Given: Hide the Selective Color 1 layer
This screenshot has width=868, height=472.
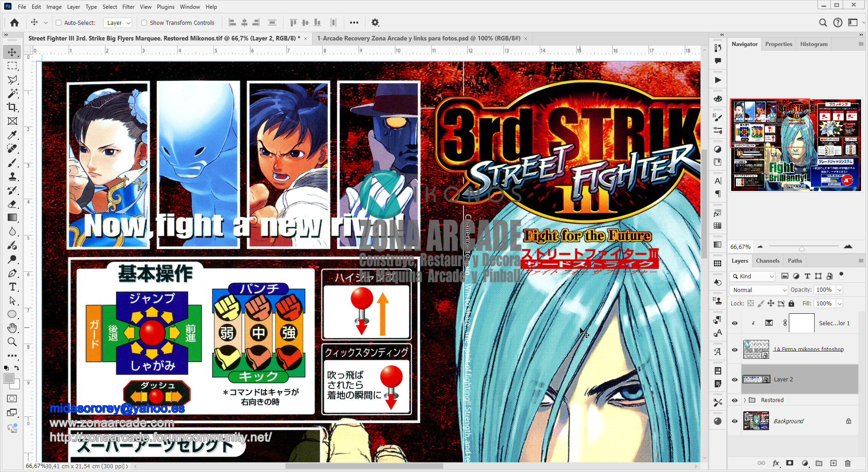Looking at the screenshot, I should coord(735,323).
